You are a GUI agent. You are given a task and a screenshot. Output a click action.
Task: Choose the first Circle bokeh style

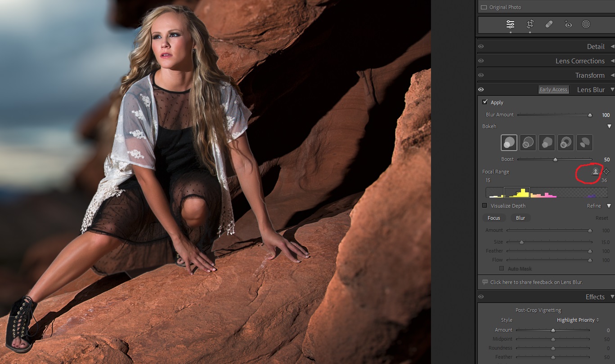click(x=509, y=143)
